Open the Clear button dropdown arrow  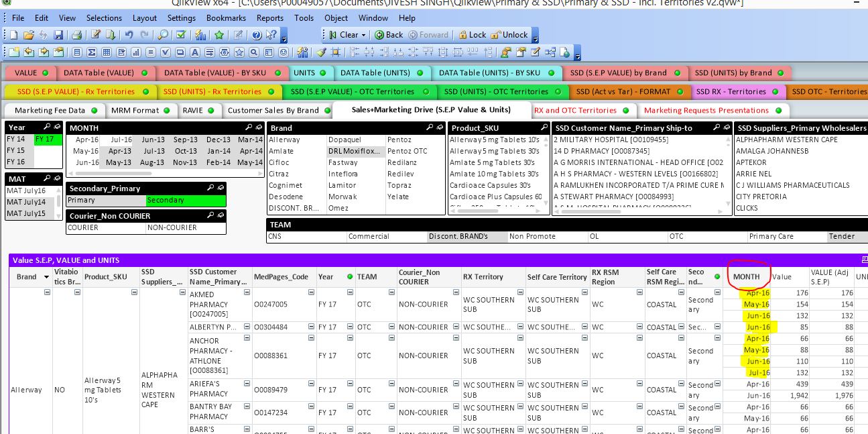[364, 34]
